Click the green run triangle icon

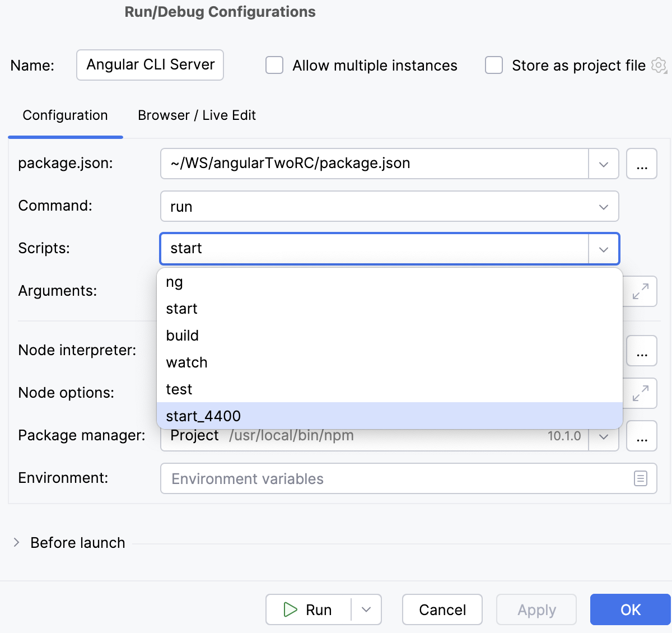pos(292,609)
